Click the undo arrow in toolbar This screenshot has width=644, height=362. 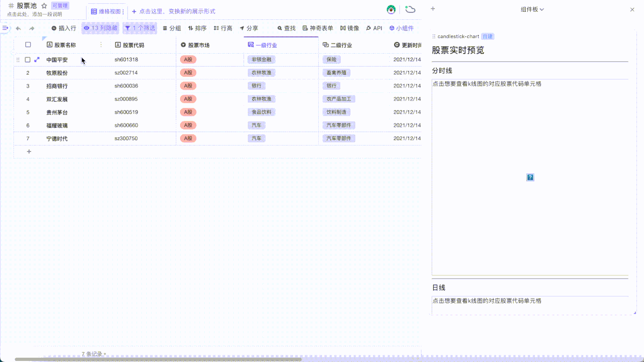18,28
